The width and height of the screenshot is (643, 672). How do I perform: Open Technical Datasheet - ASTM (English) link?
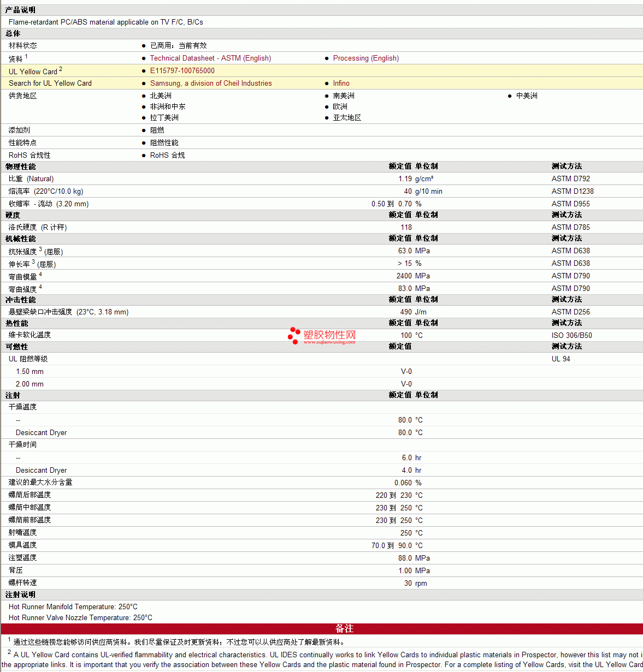coord(210,58)
